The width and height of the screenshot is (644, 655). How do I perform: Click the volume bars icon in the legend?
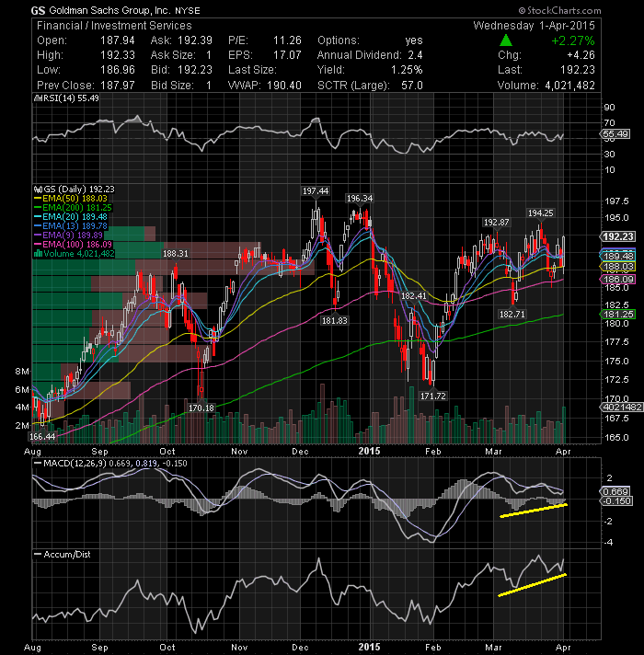pos(38,254)
